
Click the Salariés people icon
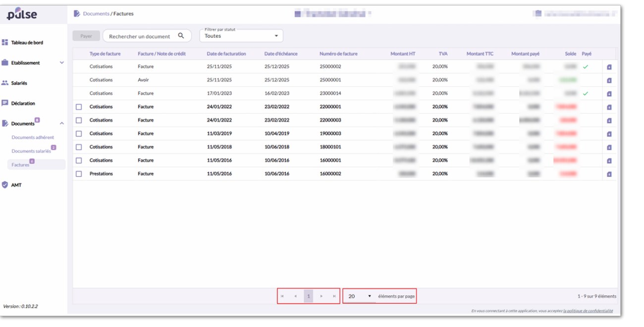[x=5, y=83]
